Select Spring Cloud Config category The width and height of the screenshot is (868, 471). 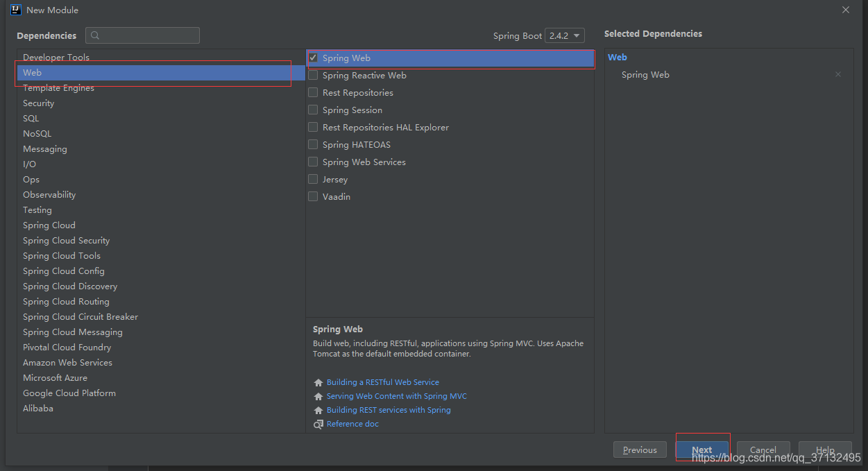click(161, 271)
